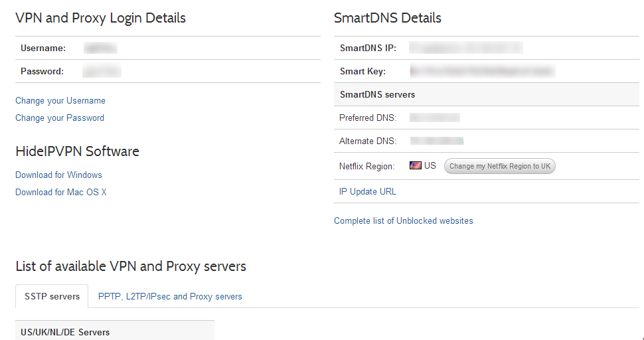The image size is (644, 340).
Task: Click Change my Netflix Region to UK button
Action: tap(500, 166)
